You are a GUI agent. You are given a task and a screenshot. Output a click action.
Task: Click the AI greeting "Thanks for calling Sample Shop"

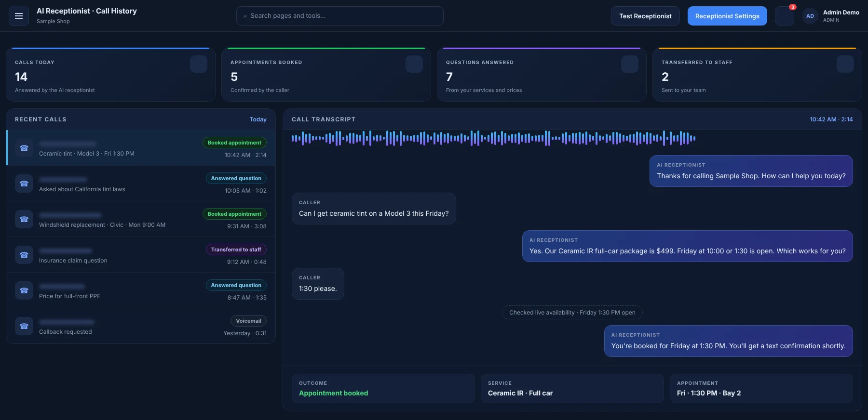click(751, 171)
